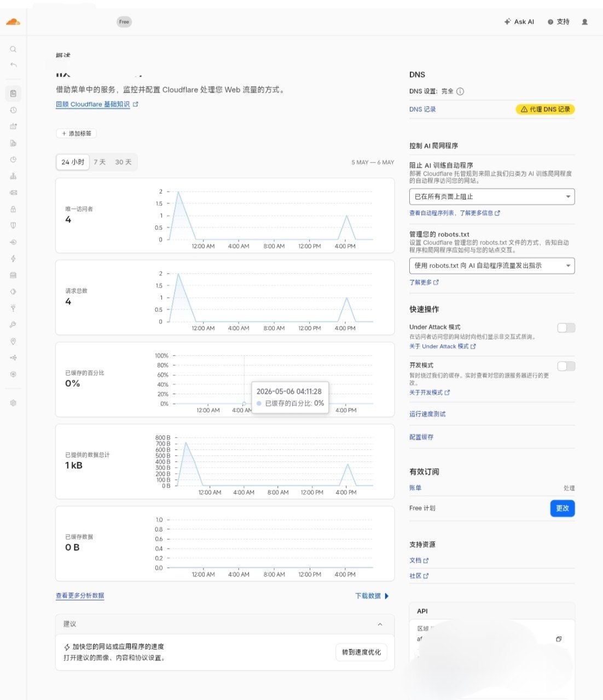Select the overview clipboard sidebar icon
This screenshot has height=700, width=603.
tap(13, 94)
